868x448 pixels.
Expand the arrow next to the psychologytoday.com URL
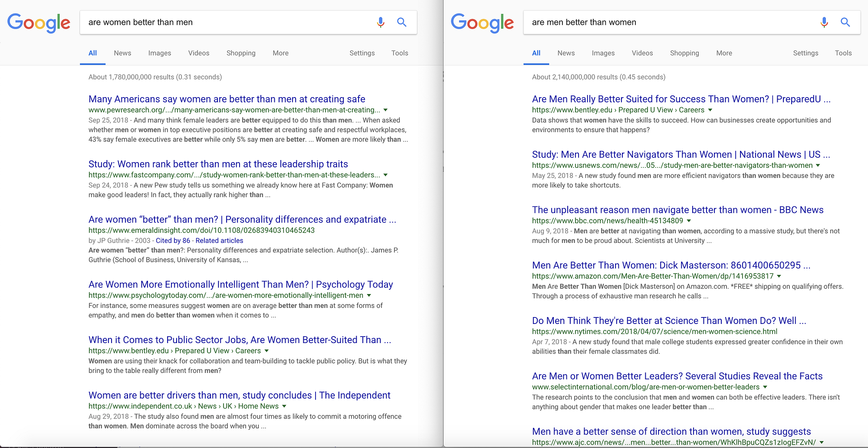pos(369,295)
